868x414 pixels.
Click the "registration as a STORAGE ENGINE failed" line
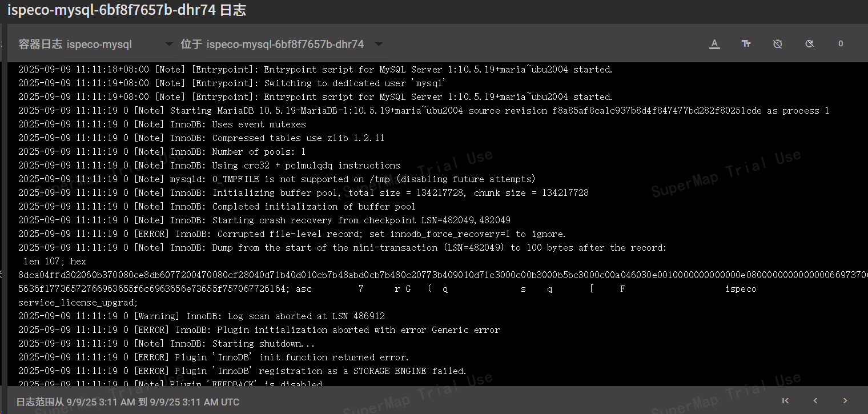[242, 371]
